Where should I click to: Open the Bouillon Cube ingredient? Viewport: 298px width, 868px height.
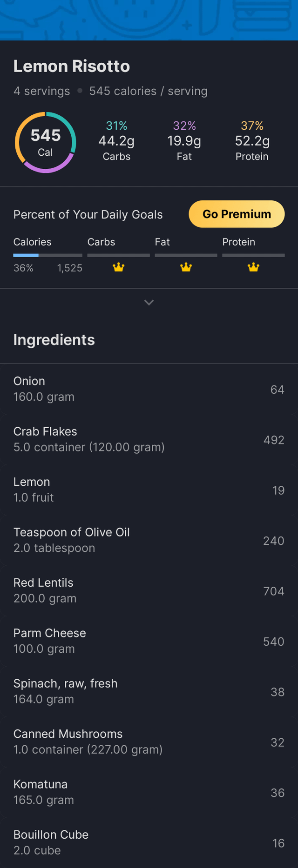pos(149,842)
